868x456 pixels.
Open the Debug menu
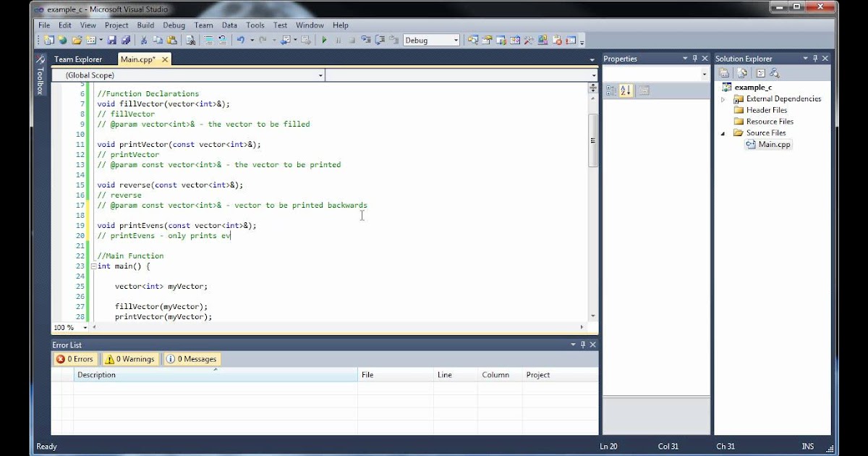[174, 25]
